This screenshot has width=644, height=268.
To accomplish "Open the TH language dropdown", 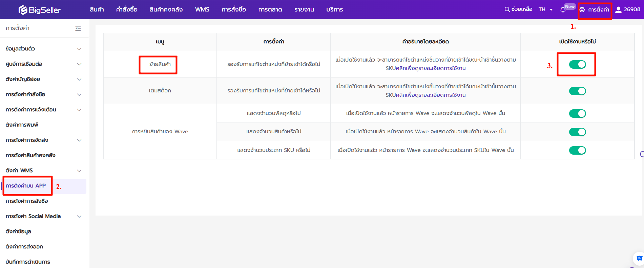I will (545, 9).
